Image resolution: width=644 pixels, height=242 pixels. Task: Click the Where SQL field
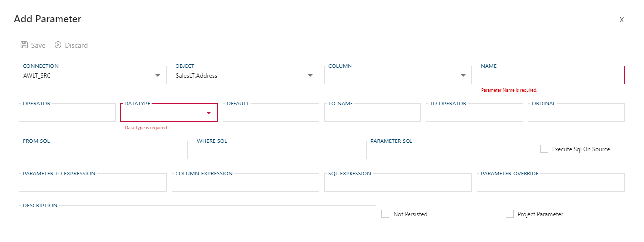(x=277, y=150)
